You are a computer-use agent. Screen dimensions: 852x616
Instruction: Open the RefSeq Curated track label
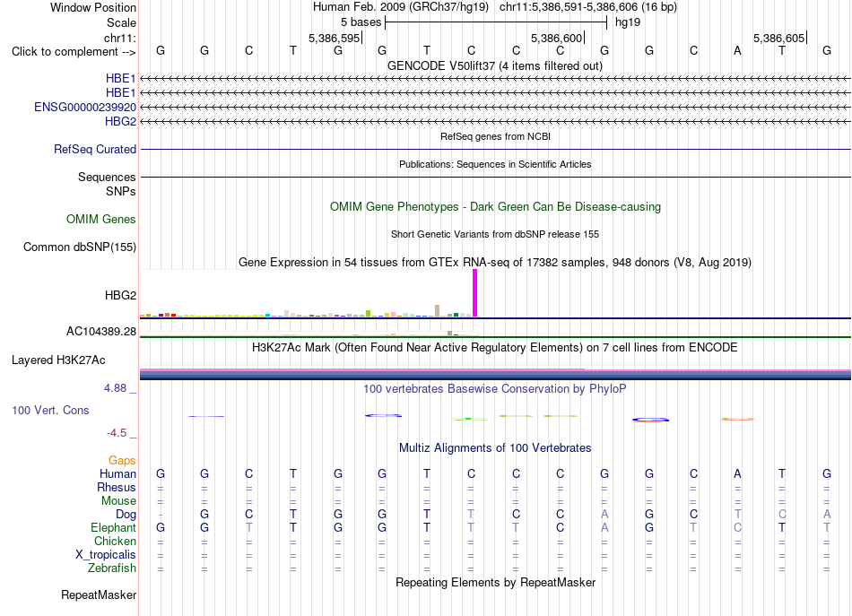pos(94,149)
